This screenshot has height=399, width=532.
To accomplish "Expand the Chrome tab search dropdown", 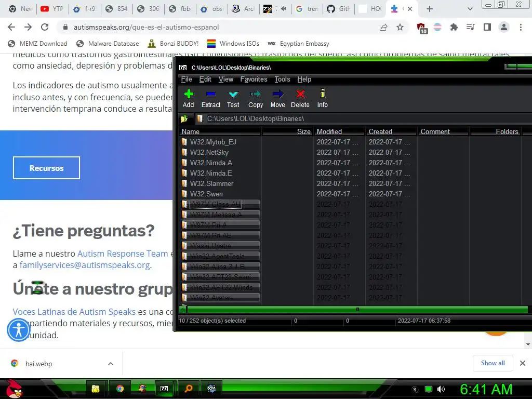I will (x=470, y=9).
